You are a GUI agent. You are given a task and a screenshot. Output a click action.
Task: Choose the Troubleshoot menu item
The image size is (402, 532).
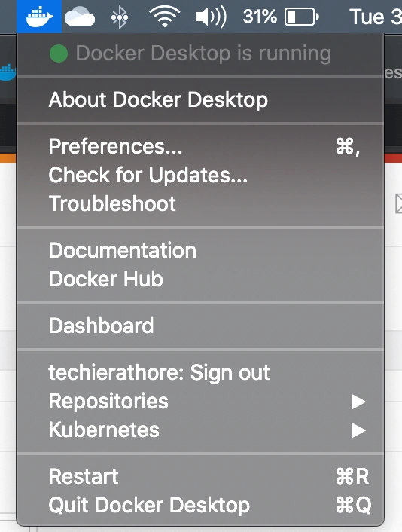[x=200, y=203]
